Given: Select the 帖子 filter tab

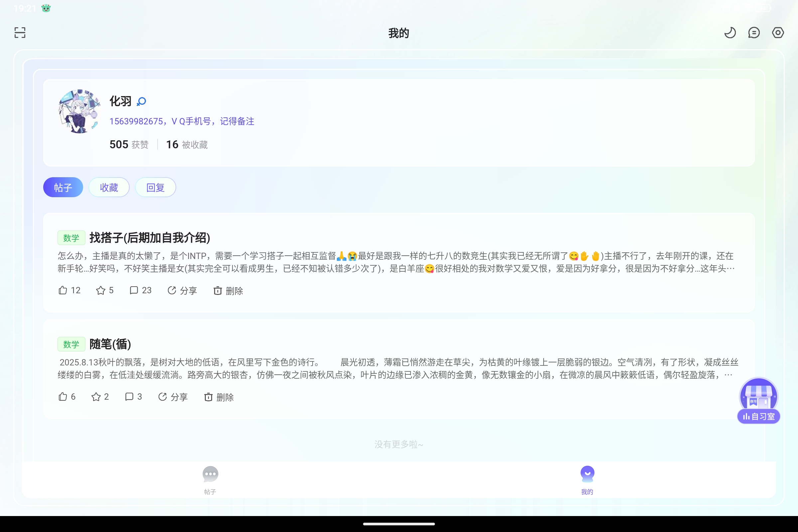Looking at the screenshot, I should click(63, 187).
